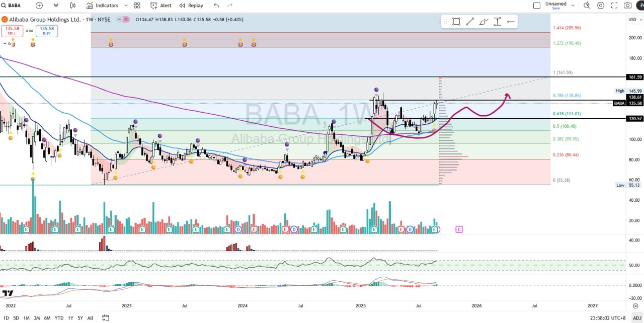Open the layout setup square icon

pyautogui.click(x=537, y=6)
